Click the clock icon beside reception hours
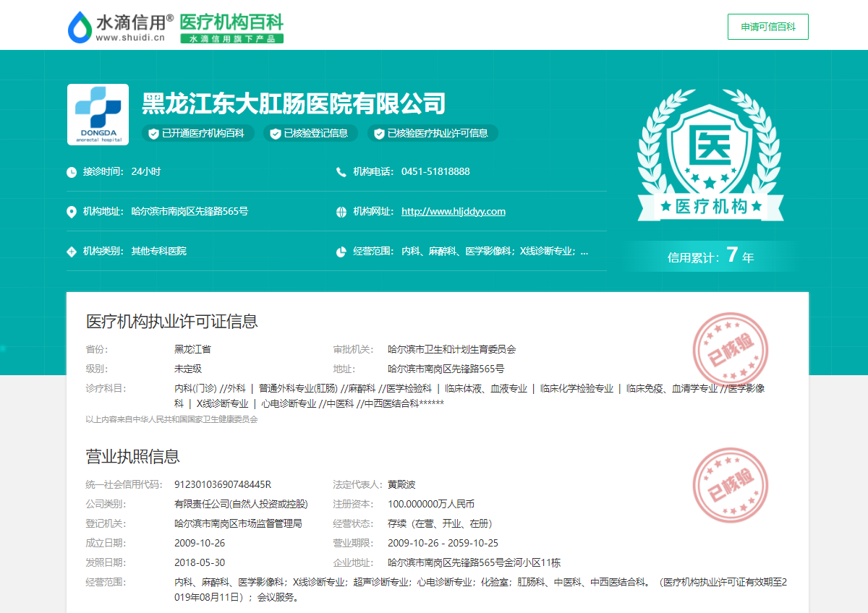Screen dimensions: 868x613 click(x=72, y=172)
